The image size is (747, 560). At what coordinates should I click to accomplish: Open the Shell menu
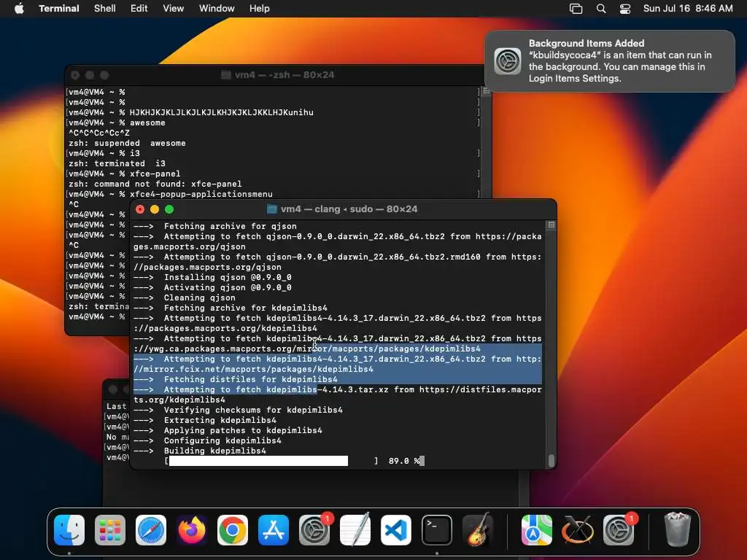coord(105,9)
